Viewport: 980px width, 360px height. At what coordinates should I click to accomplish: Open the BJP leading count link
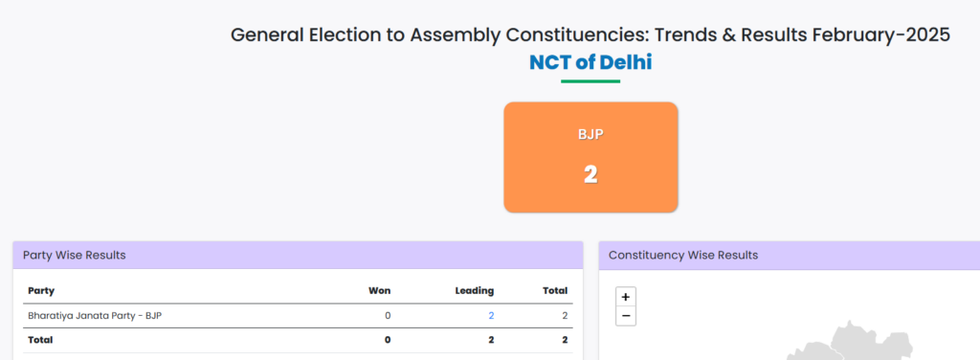point(491,316)
